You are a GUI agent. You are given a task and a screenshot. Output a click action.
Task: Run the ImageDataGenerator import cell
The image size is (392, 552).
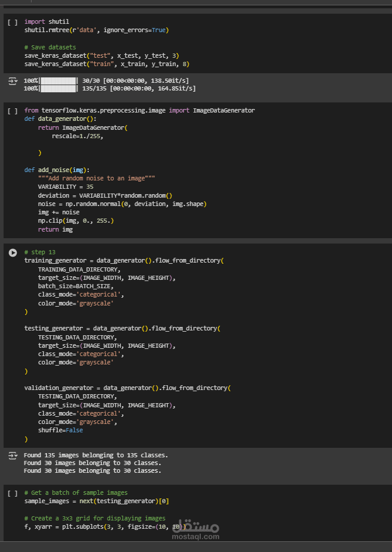tap(13, 111)
